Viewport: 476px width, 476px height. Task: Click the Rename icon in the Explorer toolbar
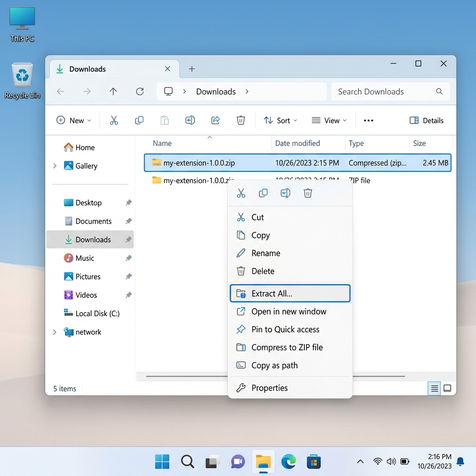coord(190,120)
